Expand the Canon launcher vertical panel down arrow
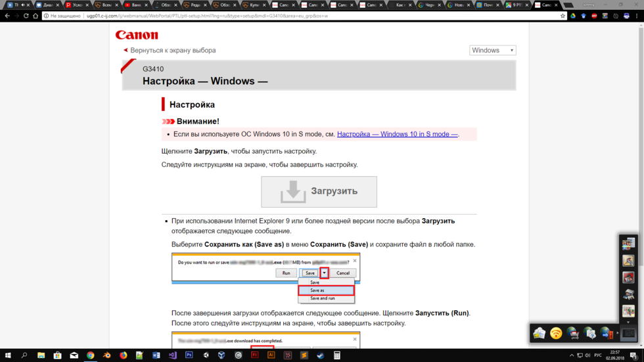Viewport: 644px width, 362px height. point(628,322)
